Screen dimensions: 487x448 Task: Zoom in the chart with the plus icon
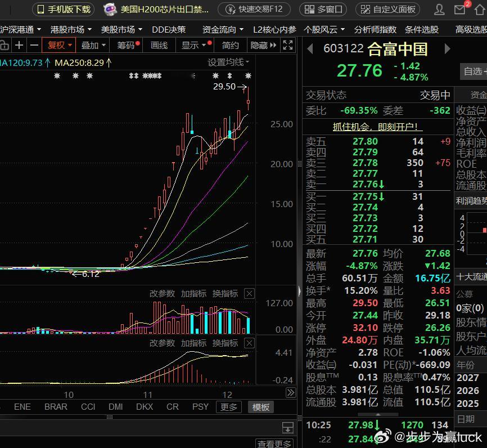point(19,45)
